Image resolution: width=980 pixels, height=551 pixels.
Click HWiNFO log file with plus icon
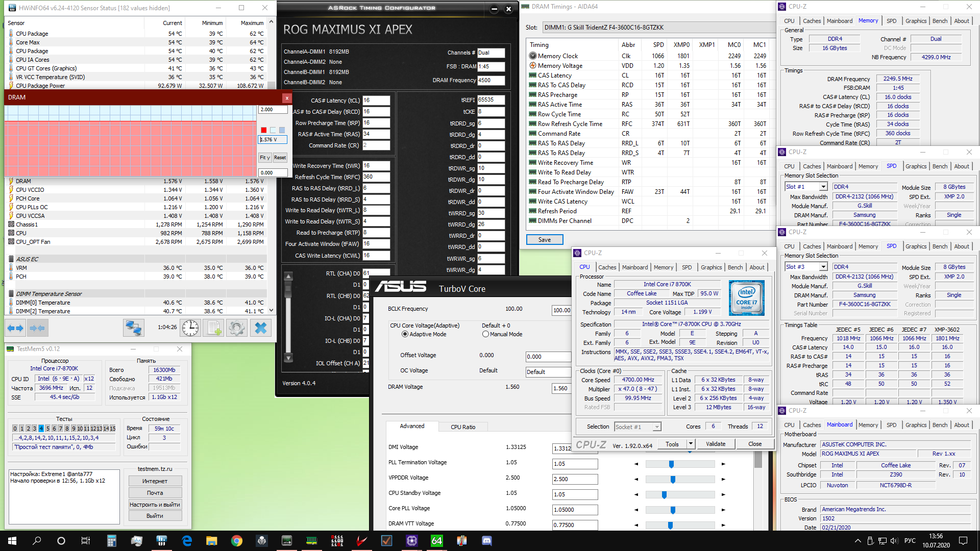(x=213, y=328)
